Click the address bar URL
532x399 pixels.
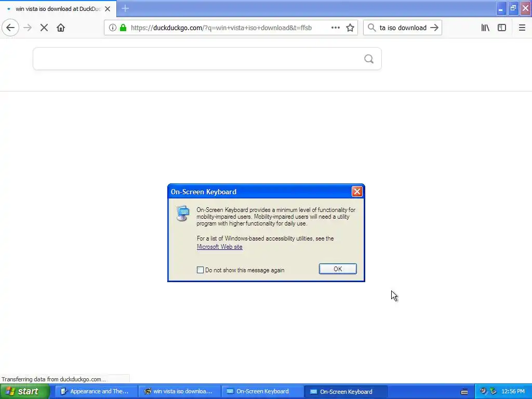(x=221, y=28)
